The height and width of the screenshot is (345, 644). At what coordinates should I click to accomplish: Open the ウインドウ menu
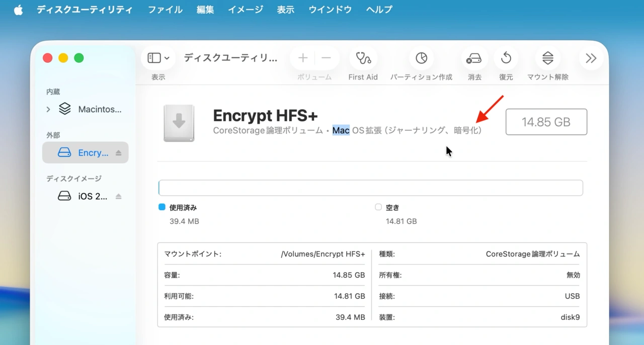[330, 10]
